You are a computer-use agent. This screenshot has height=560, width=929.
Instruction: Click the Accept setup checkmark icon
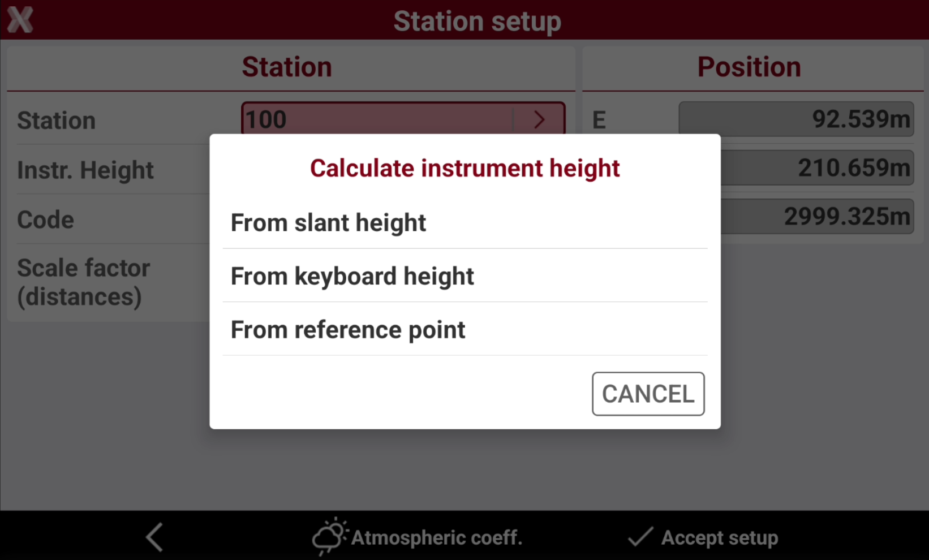[x=640, y=537]
